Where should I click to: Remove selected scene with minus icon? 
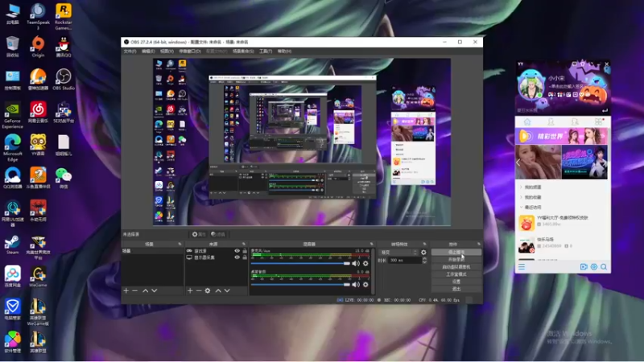coord(134,290)
